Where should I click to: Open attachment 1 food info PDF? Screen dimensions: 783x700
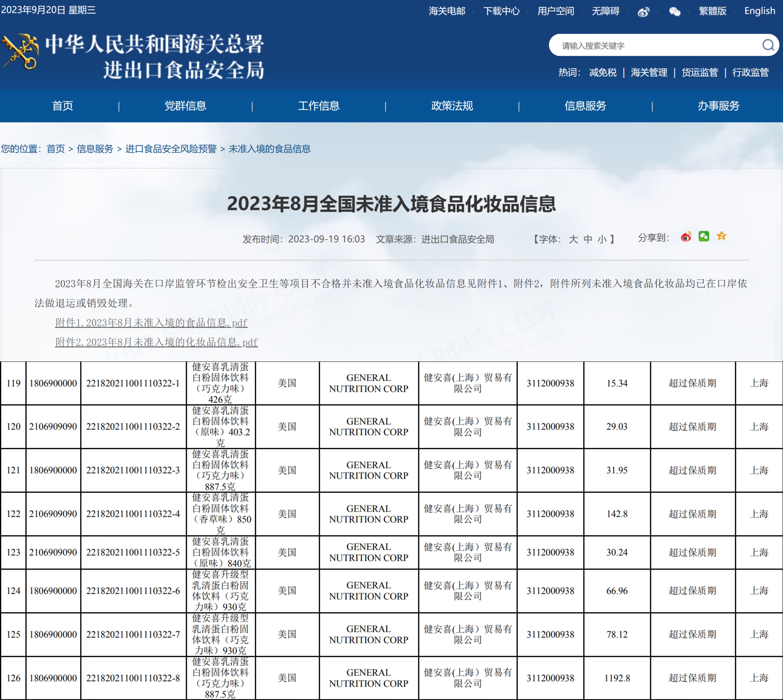pyautogui.click(x=151, y=323)
